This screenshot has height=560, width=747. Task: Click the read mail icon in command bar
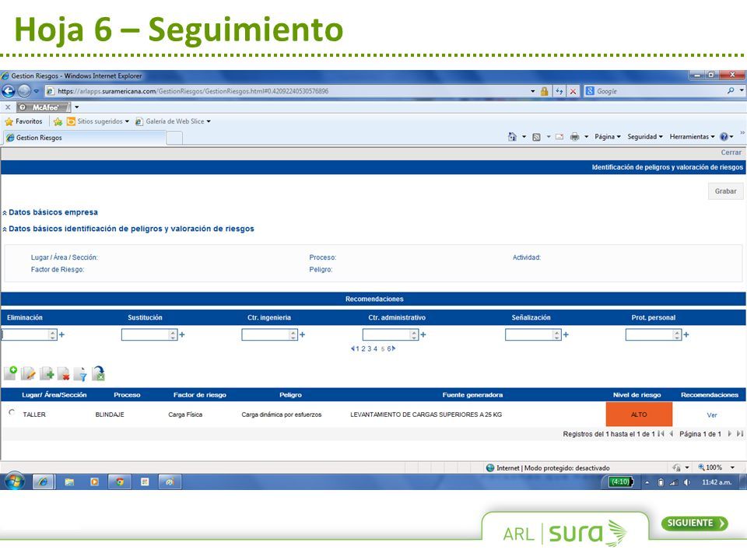point(559,137)
